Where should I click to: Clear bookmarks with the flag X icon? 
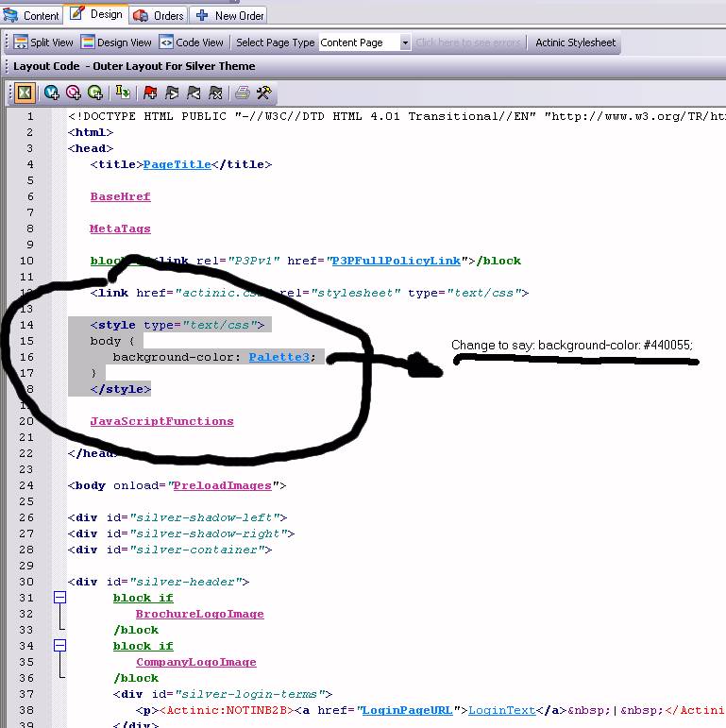pos(215,93)
